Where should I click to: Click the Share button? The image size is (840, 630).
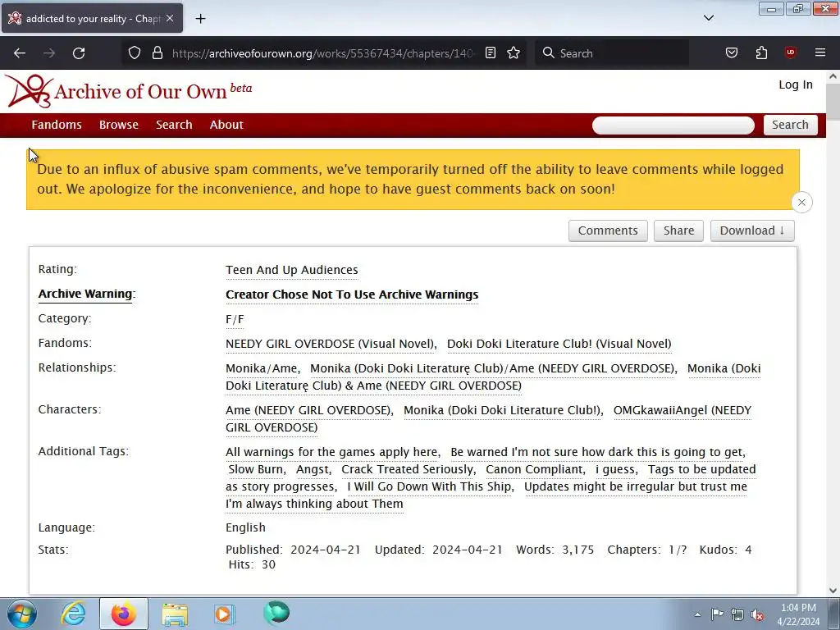pyautogui.click(x=678, y=231)
